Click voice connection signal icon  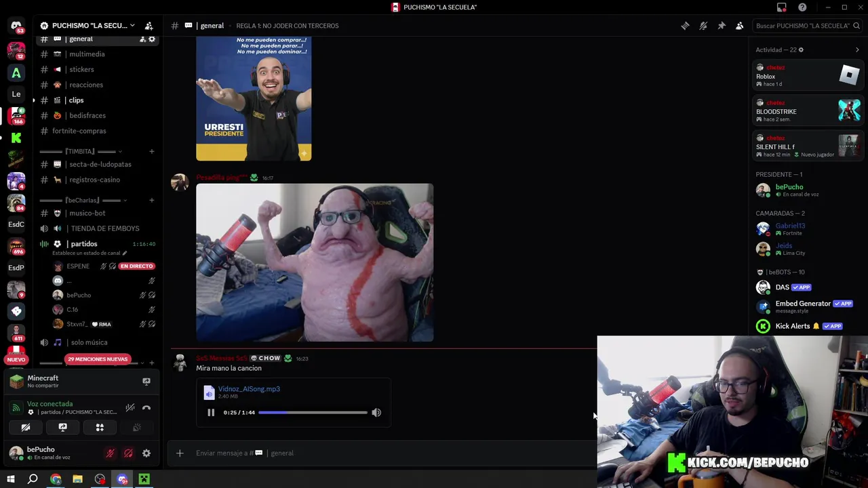[x=16, y=408]
